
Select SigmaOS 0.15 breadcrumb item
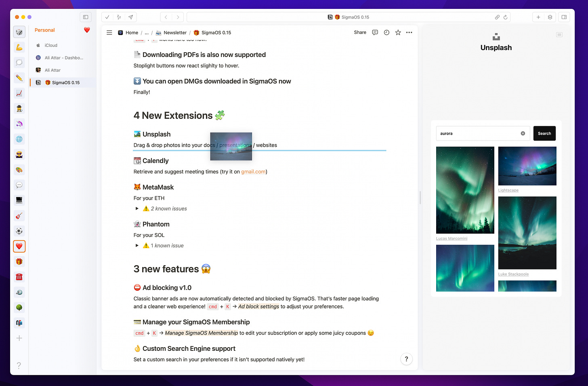(x=212, y=33)
